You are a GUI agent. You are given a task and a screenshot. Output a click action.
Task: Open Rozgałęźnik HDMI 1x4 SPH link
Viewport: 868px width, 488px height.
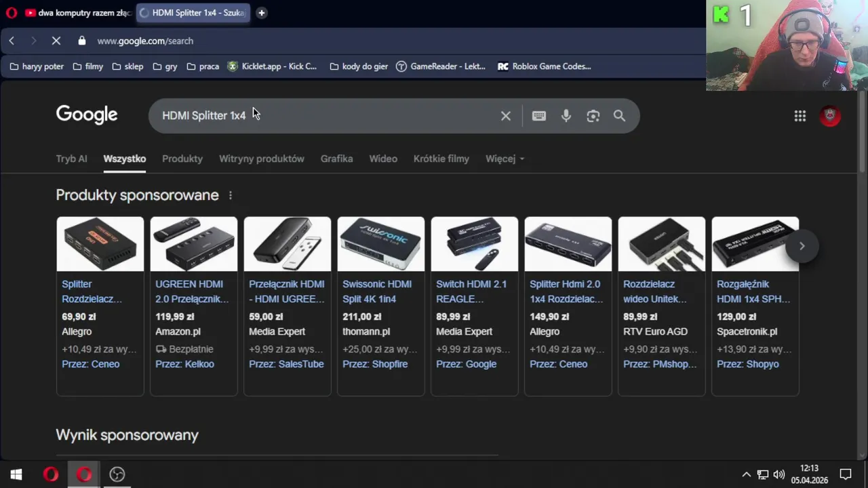point(753,291)
